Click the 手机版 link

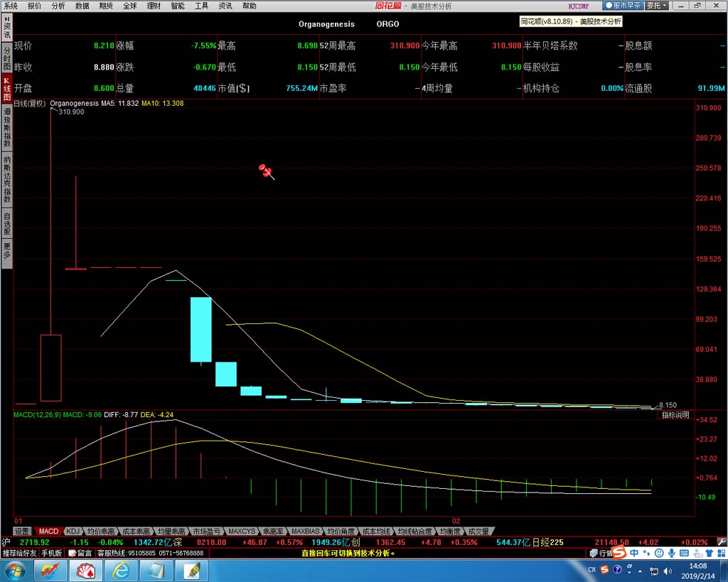pos(51,554)
